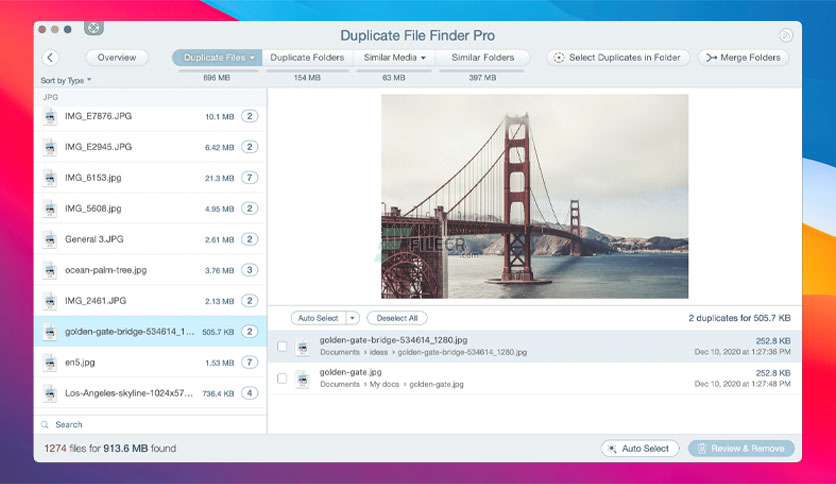This screenshot has height=484, width=836.
Task: Select the IMG_E2945.JPG file name
Action: pos(98,147)
